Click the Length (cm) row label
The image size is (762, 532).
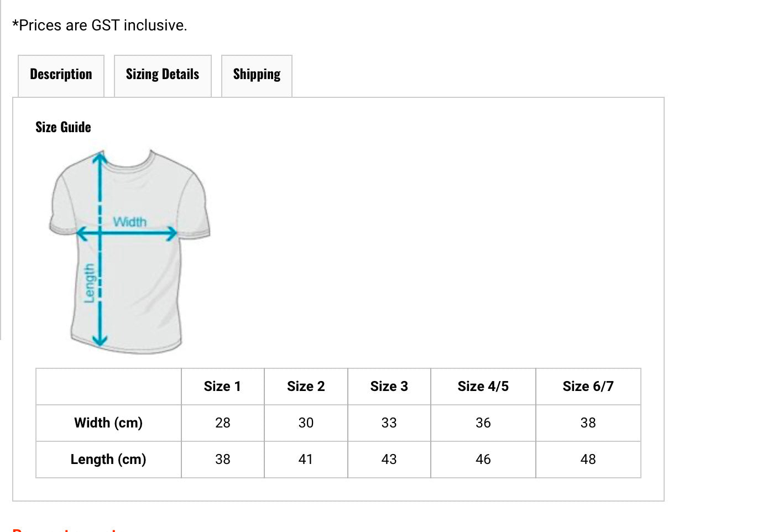(108, 460)
